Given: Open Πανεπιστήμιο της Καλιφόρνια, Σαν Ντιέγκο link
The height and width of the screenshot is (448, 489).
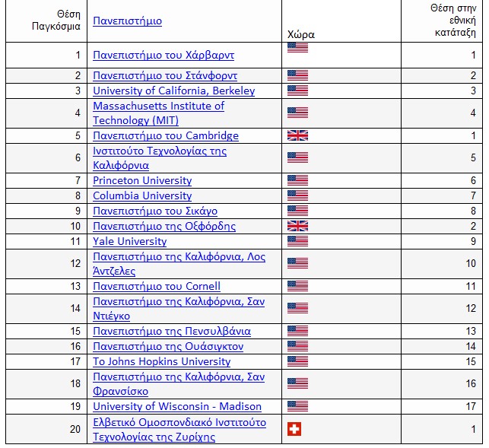Looking at the screenshot, I should [x=179, y=309].
